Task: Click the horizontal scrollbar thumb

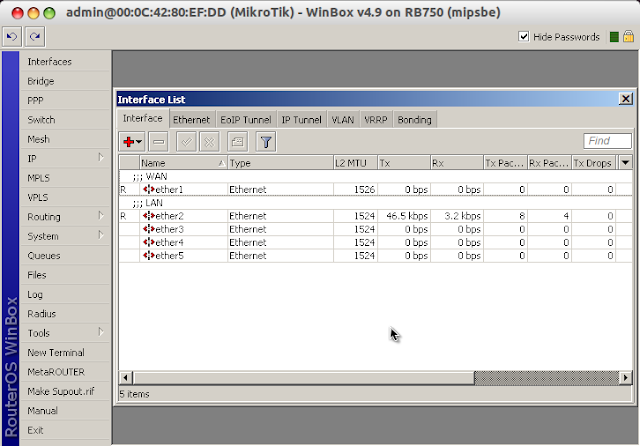Action: pyautogui.click(x=303, y=378)
